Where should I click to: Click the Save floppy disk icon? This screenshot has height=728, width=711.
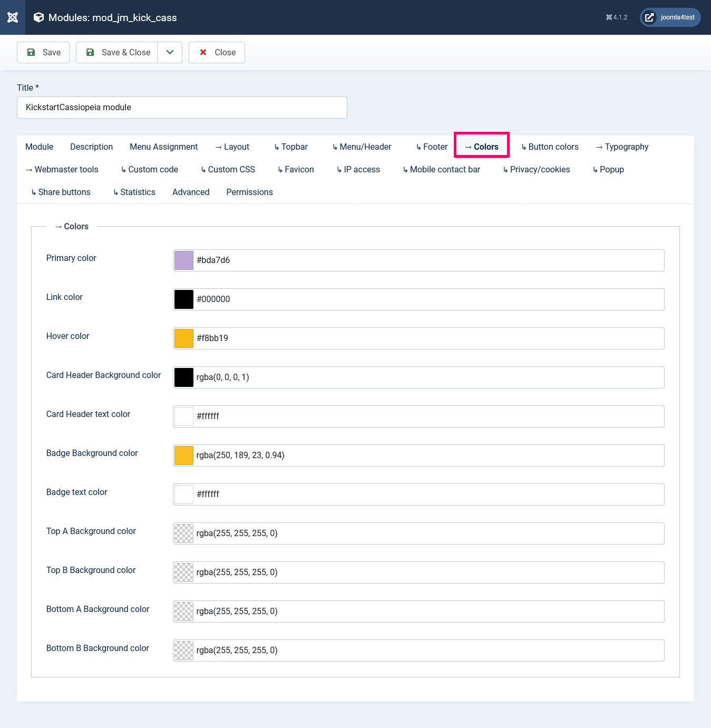[31, 52]
